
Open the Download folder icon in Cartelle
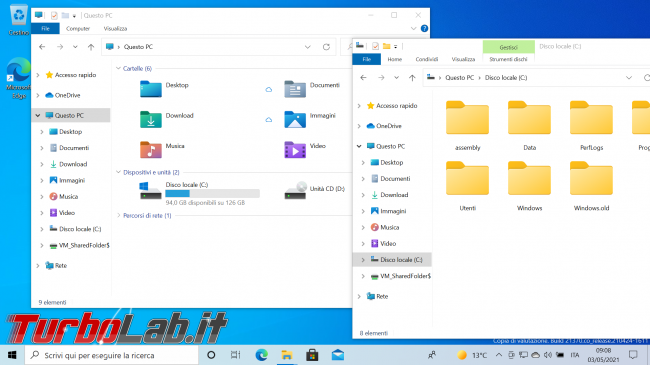pyautogui.click(x=150, y=119)
